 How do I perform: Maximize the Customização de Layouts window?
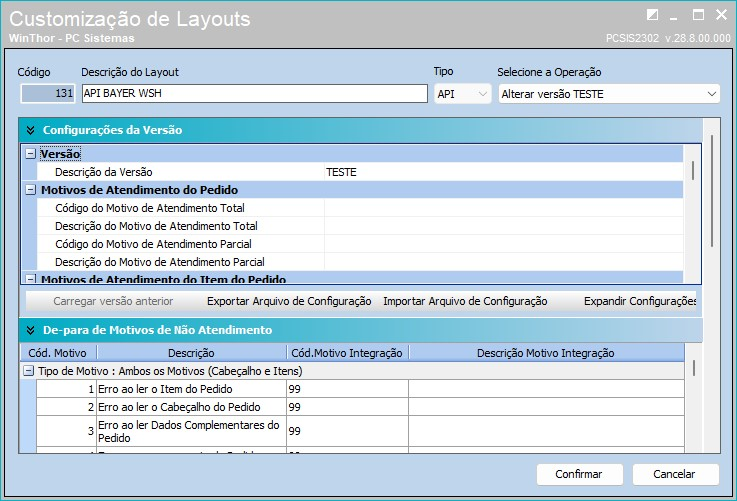pyautogui.click(x=698, y=15)
